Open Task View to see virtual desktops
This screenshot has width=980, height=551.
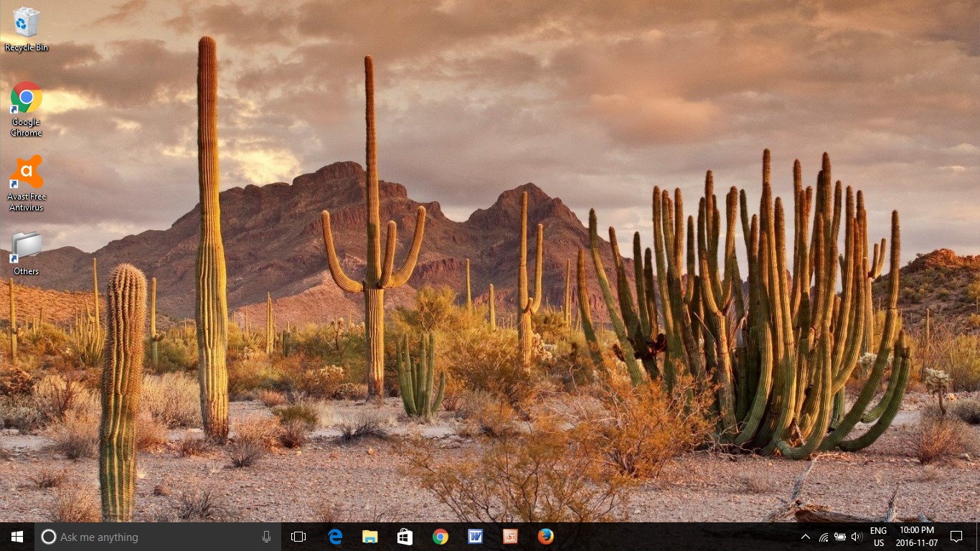(x=298, y=537)
